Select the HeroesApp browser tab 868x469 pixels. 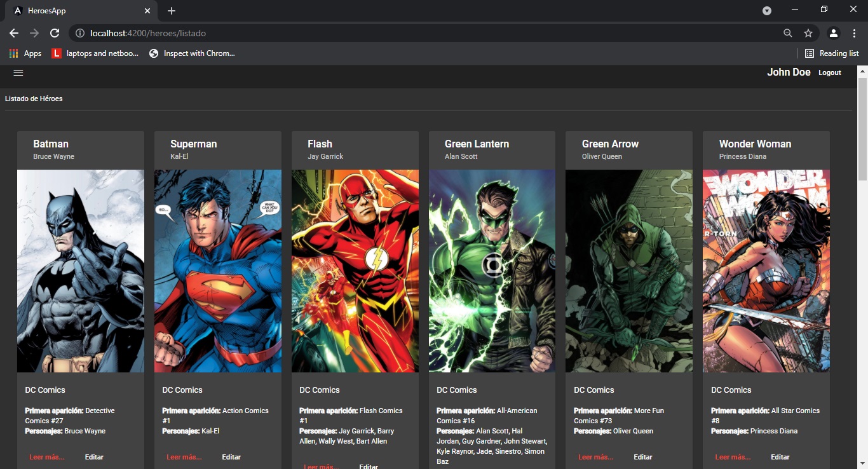(x=81, y=11)
